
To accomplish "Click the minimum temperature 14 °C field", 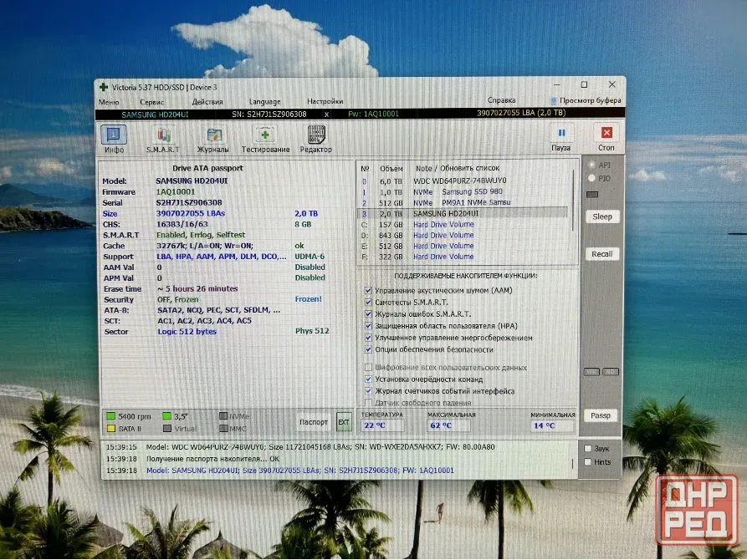I will (551, 425).
